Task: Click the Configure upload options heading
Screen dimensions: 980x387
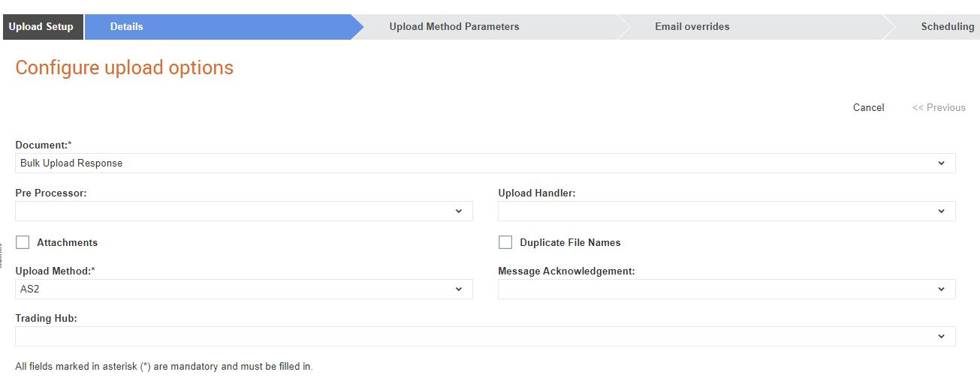Action: 125,67
